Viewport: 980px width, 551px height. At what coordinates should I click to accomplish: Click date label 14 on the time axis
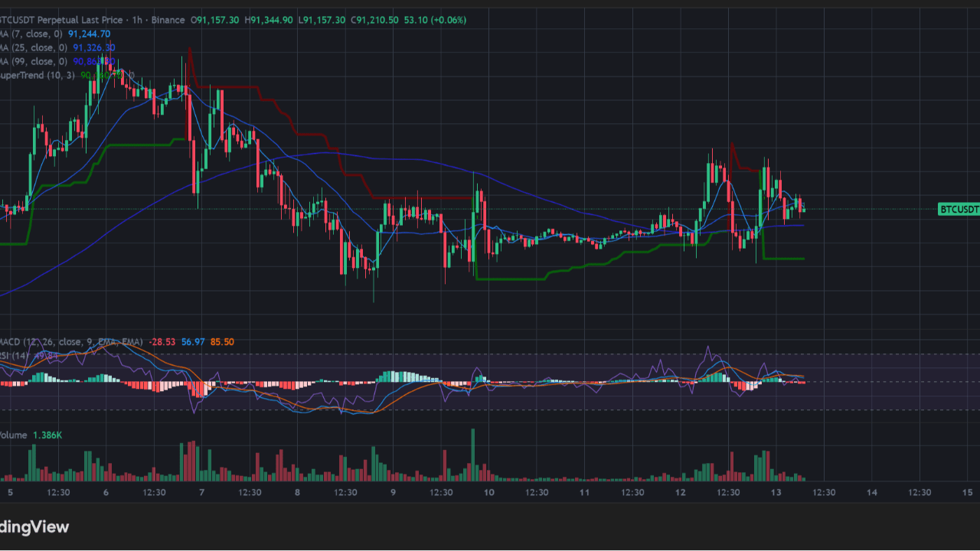[x=871, y=492]
